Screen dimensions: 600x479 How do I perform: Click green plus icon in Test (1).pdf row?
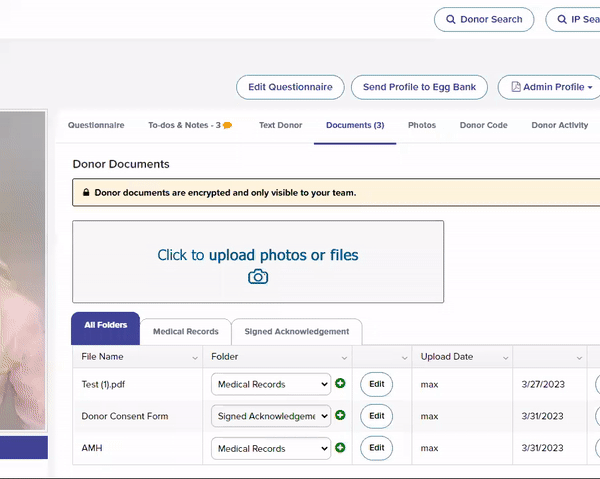[x=340, y=384]
